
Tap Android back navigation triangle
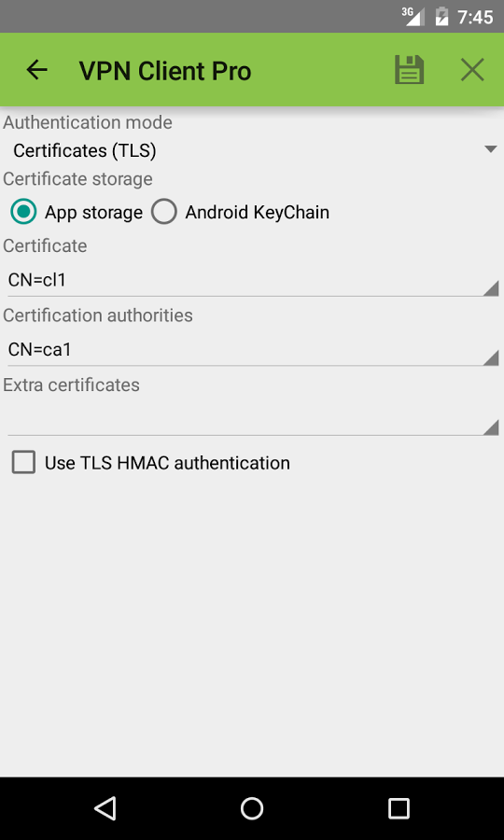pos(105,808)
